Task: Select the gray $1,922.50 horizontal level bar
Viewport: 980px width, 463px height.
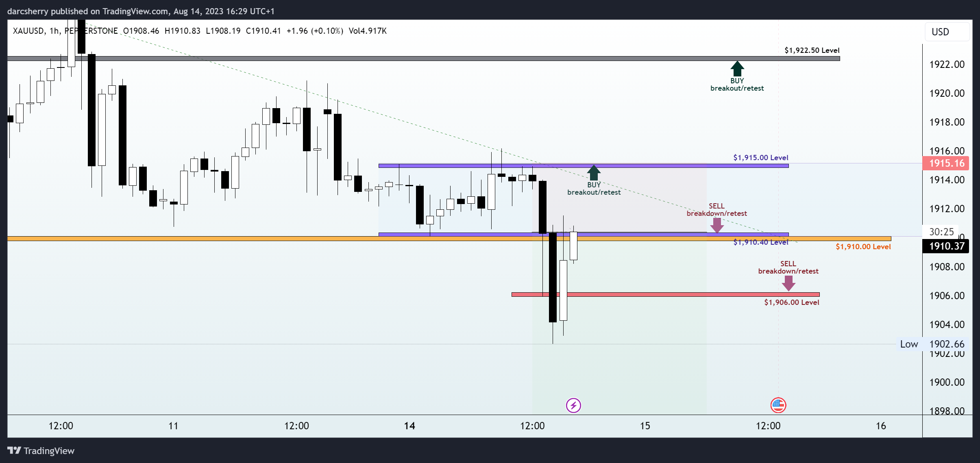Action: 423,59
